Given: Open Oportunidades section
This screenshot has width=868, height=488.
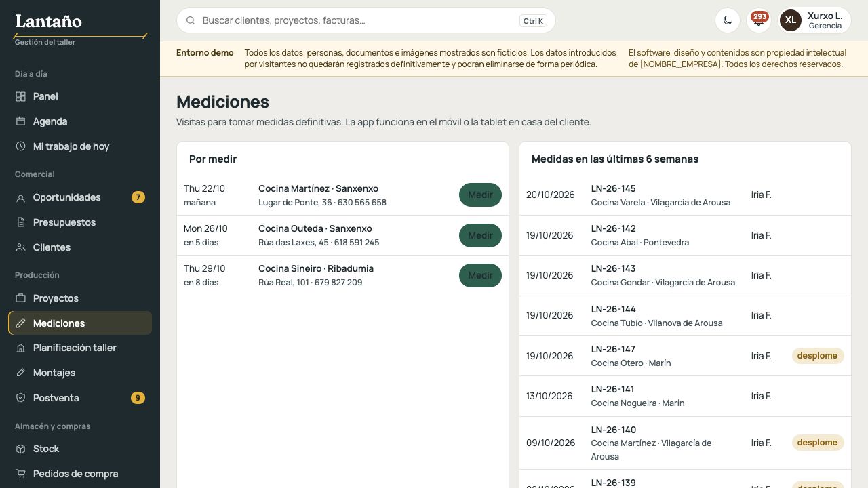Looking at the screenshot, I should (x=80, y=197).
